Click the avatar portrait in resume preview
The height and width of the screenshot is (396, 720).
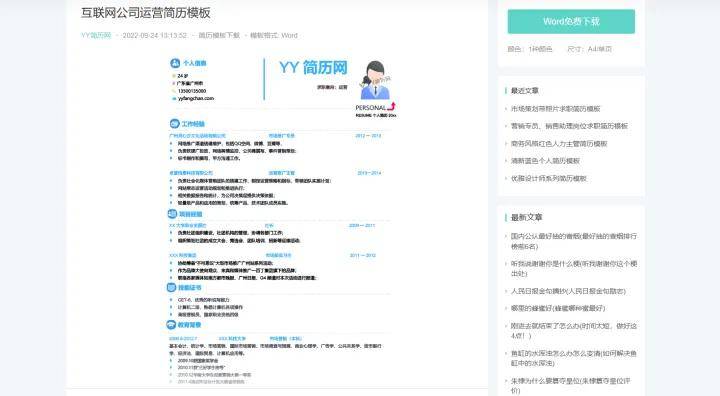pos(375,80)
